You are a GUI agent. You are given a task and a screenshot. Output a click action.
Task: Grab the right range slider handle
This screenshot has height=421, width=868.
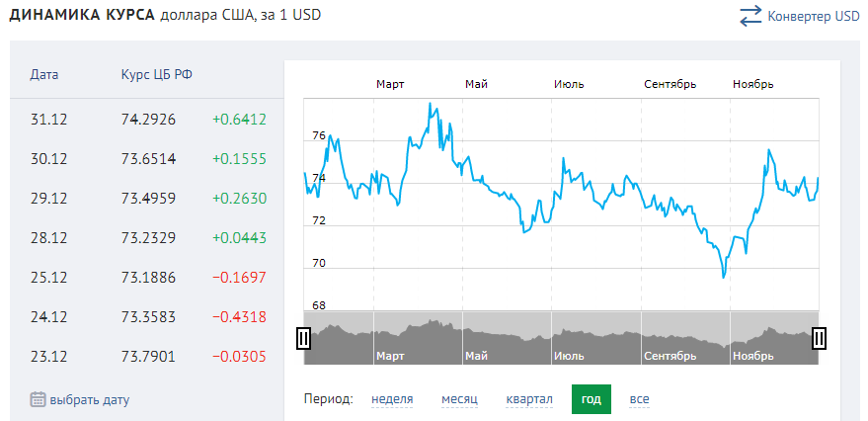click(x=819, y=339)
